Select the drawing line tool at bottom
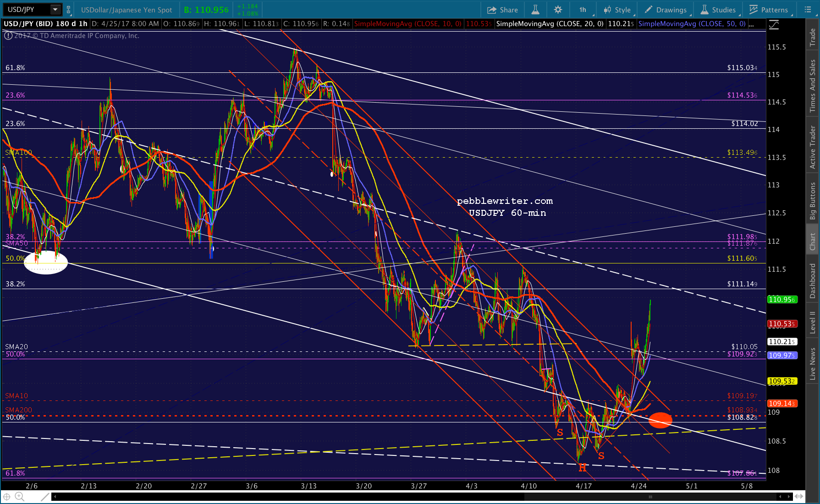 tap(44, 496)
